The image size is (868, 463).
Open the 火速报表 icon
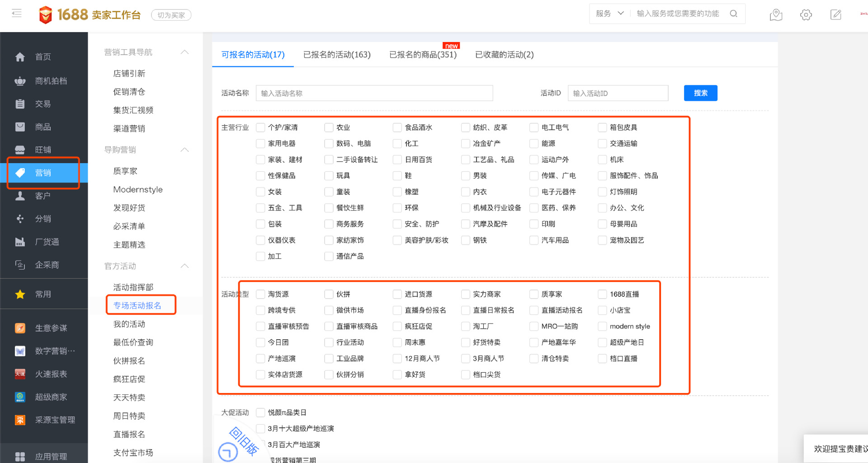point(20,374)
